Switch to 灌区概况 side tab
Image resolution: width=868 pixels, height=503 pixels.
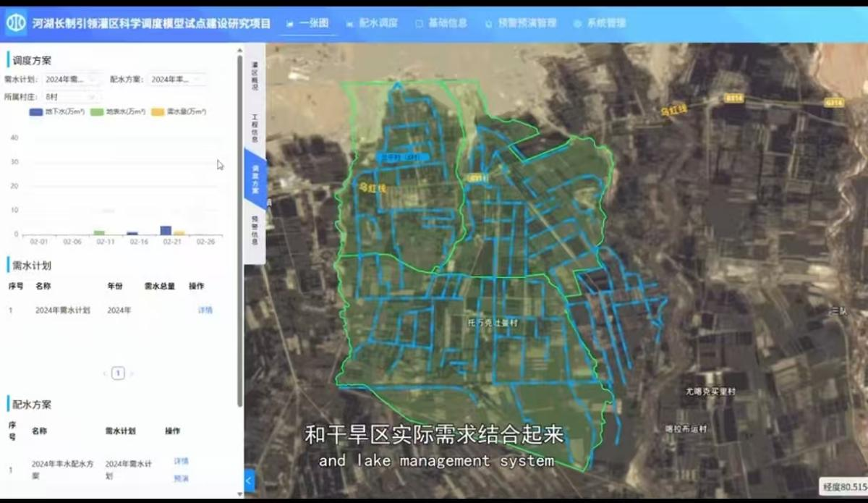[x=255, y=76]
